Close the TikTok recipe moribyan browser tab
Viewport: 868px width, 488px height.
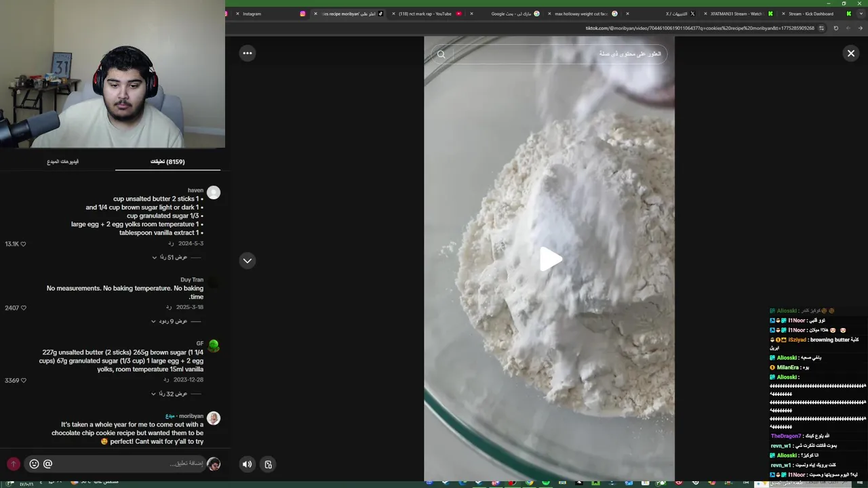coord(315,14)
